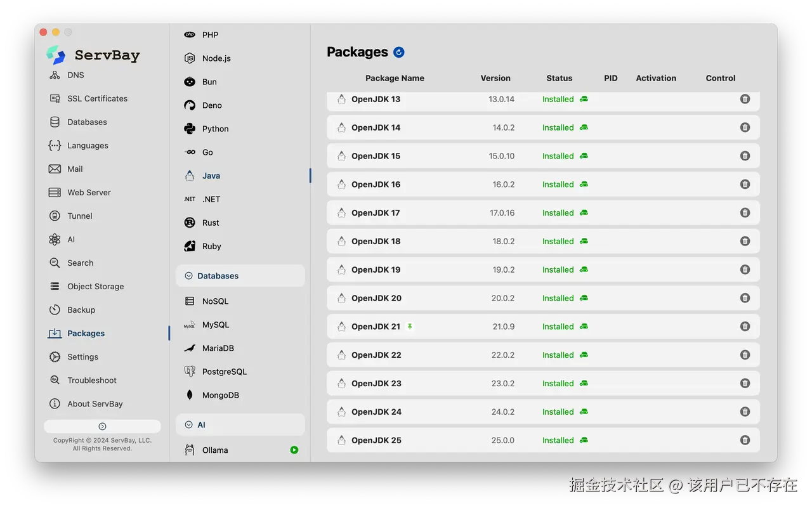Click the Installed status of OpenJDK 24
The image size is (812, 508).
pyautogui.click(x=558, y=412)
